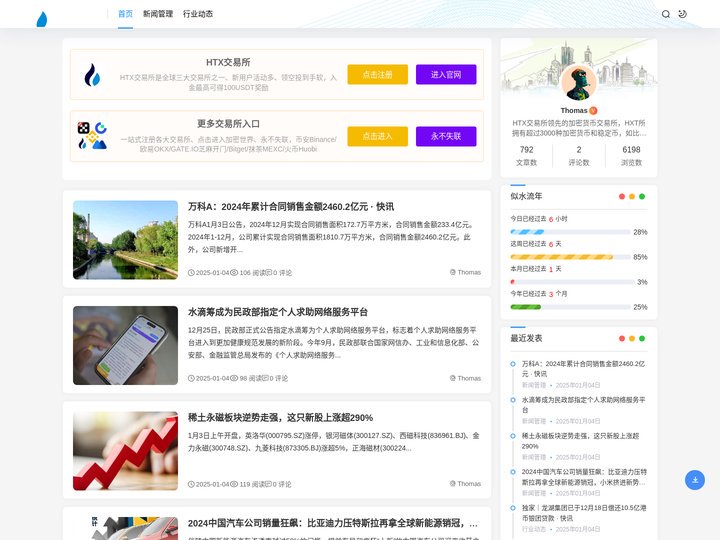Screen dimensions: 720x540
Task: Open the red rising arrow thumbnail
Action: coord(125,451)
